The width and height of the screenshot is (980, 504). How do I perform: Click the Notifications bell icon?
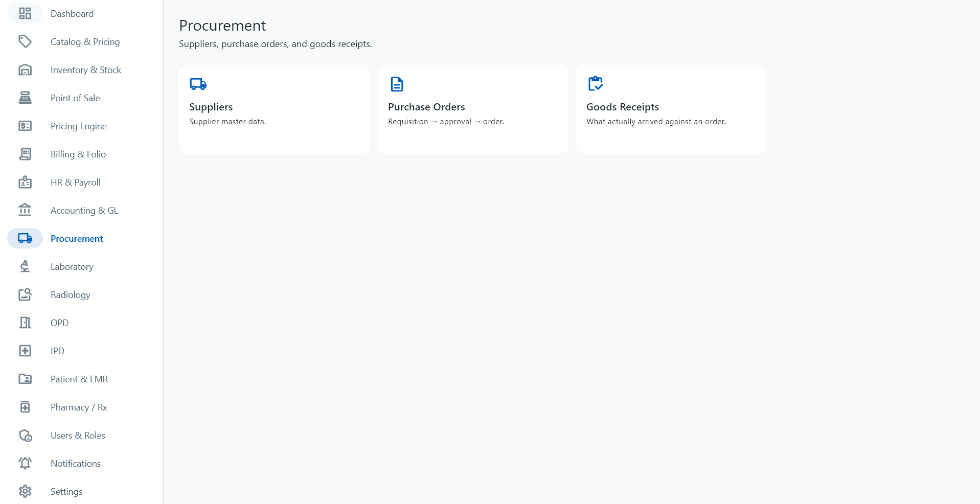click(25, 463)
